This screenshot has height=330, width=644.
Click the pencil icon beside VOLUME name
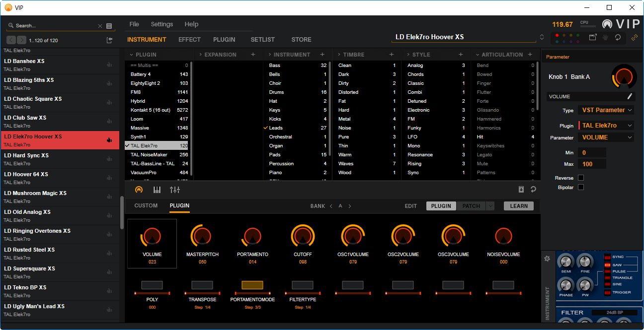[x=630, y=96]
